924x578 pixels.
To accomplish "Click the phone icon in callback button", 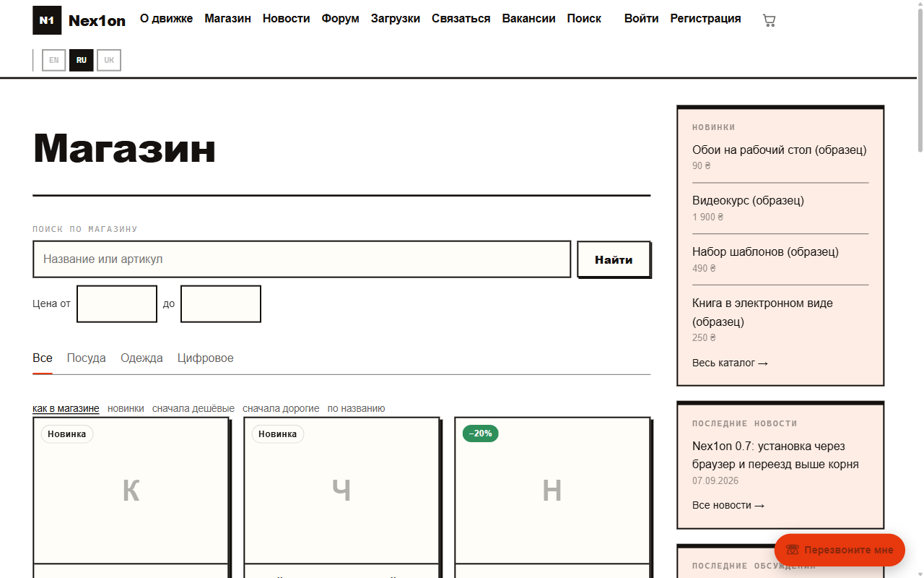I will tap(793, 550).
